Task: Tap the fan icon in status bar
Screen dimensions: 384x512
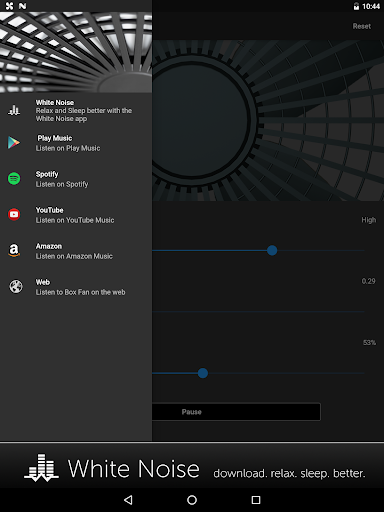Action: 9,6
